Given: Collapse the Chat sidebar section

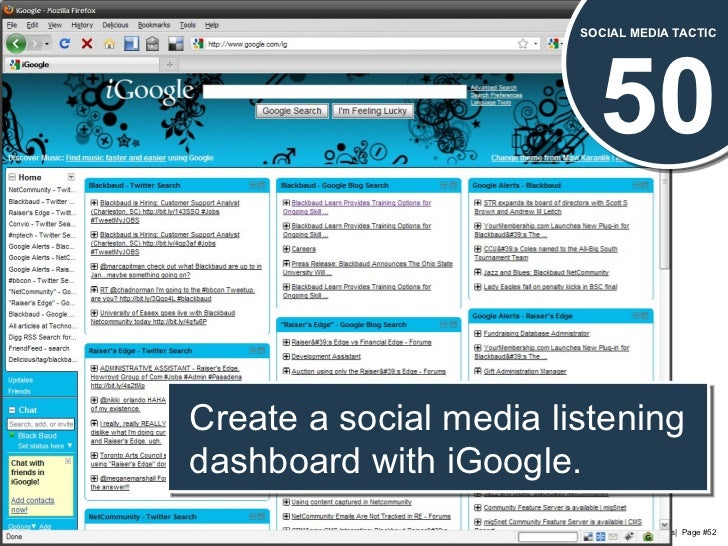Looking at the screenshot, I should click(12, 410).
